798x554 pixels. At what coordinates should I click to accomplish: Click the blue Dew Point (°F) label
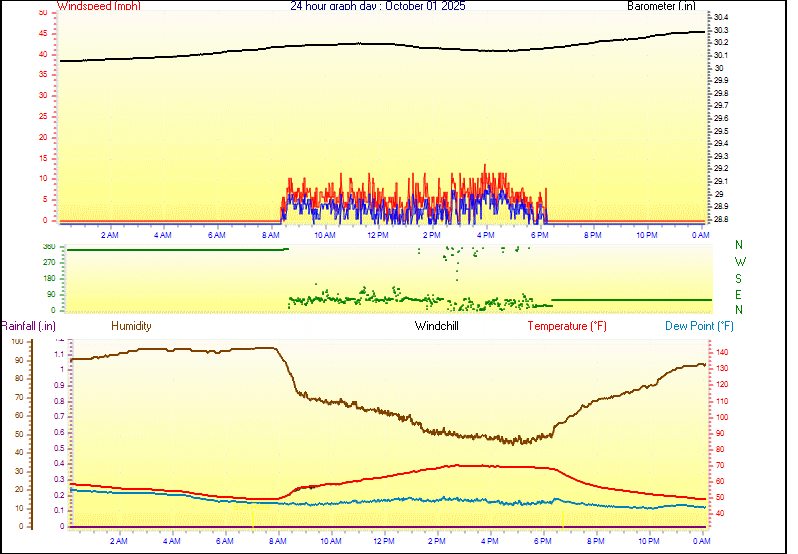(x=700, y=326)
